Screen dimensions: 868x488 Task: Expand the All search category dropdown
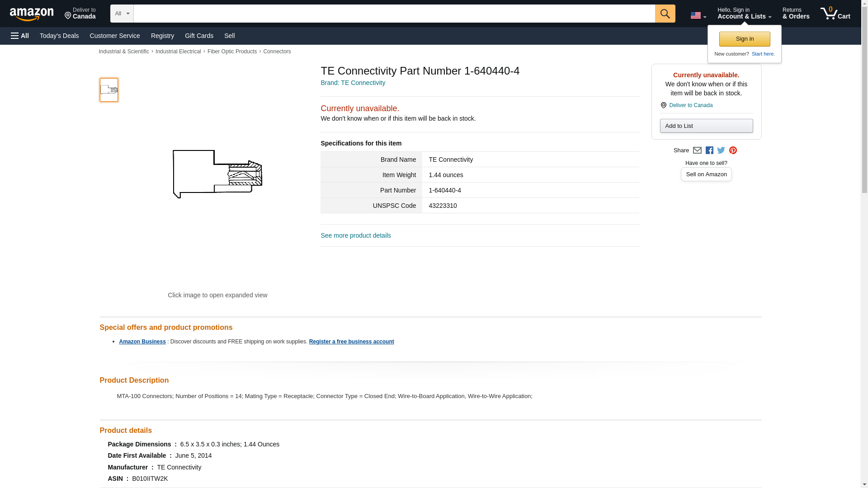click(122, 14)
